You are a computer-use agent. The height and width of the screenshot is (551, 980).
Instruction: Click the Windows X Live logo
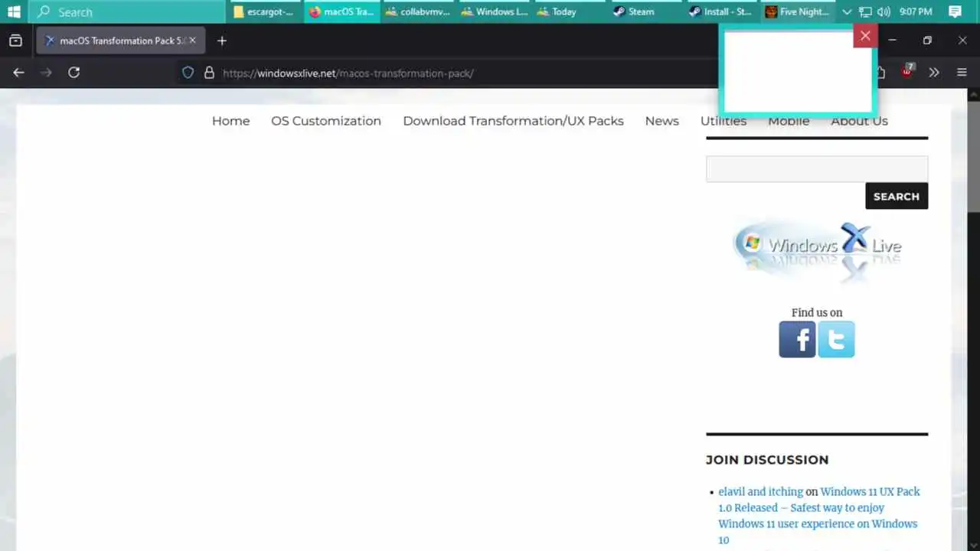pyautogui.click(x=817, y=251)
